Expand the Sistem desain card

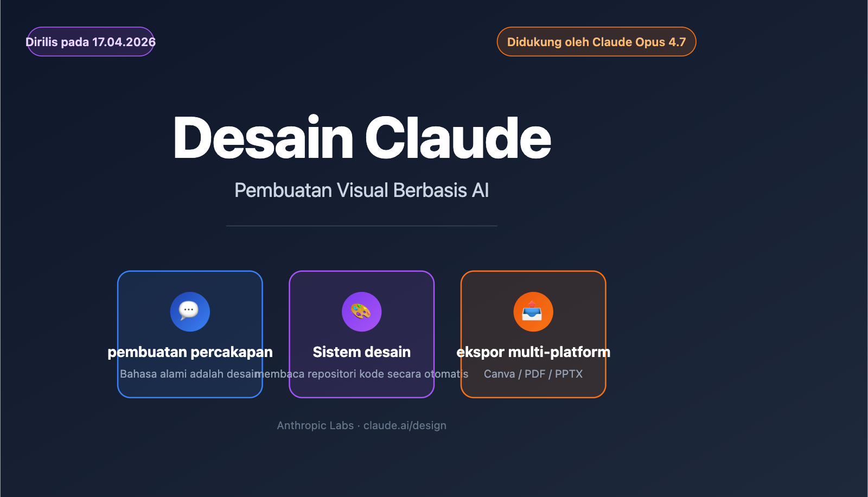pos(361,334)
